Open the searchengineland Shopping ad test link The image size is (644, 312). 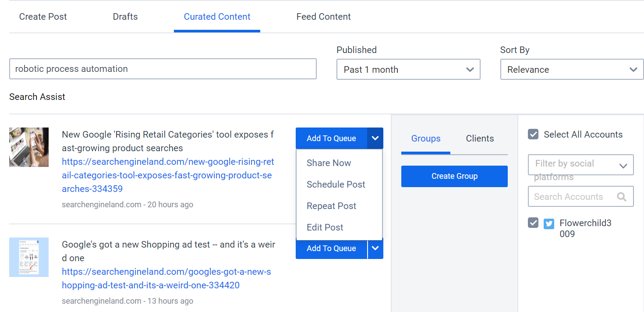tap(166, 279)
